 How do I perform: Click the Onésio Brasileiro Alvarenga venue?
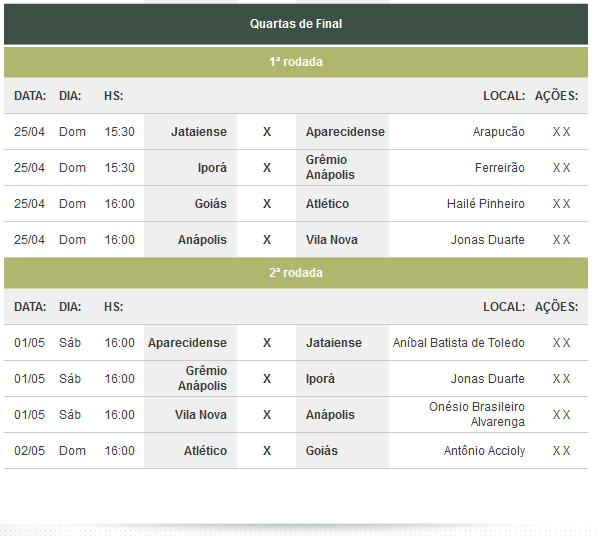point(477,415)
